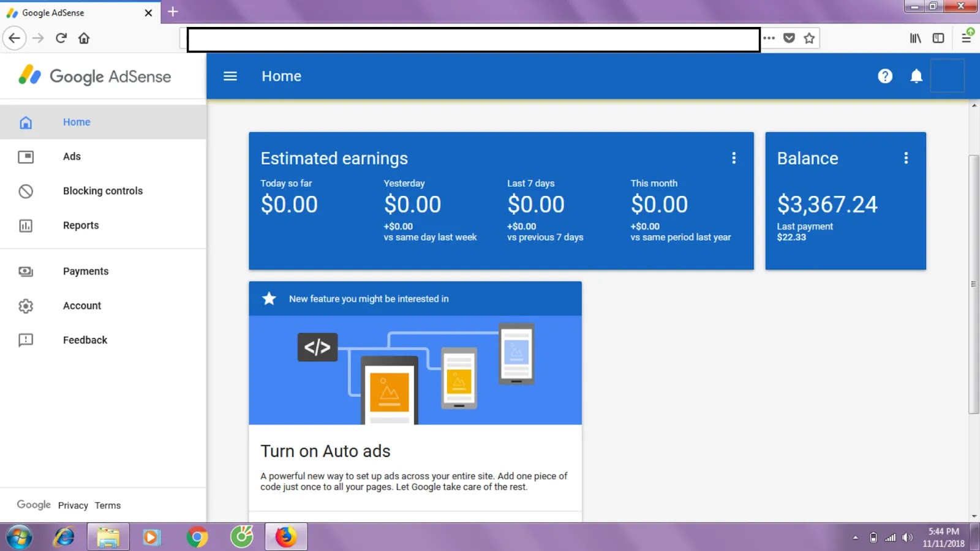Viewport: 980px width, 551px height.
Task: Click the Reports chart icon
Action: [x=26, y=225]
